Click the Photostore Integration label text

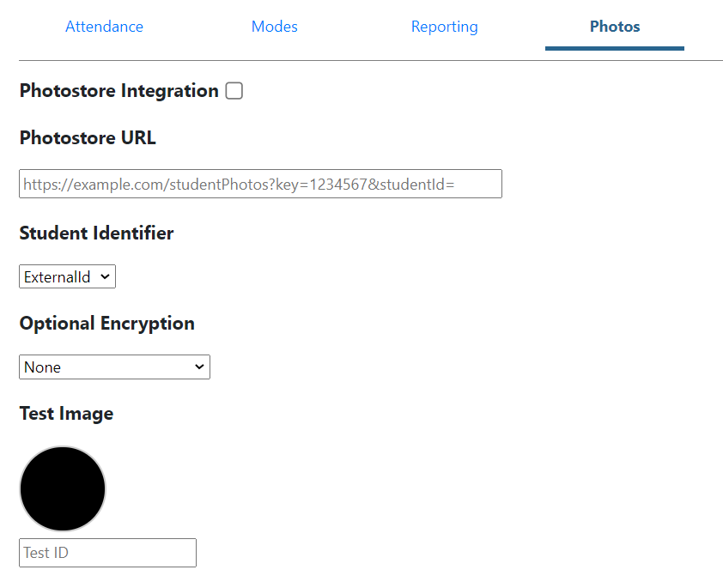click(118, 91)
